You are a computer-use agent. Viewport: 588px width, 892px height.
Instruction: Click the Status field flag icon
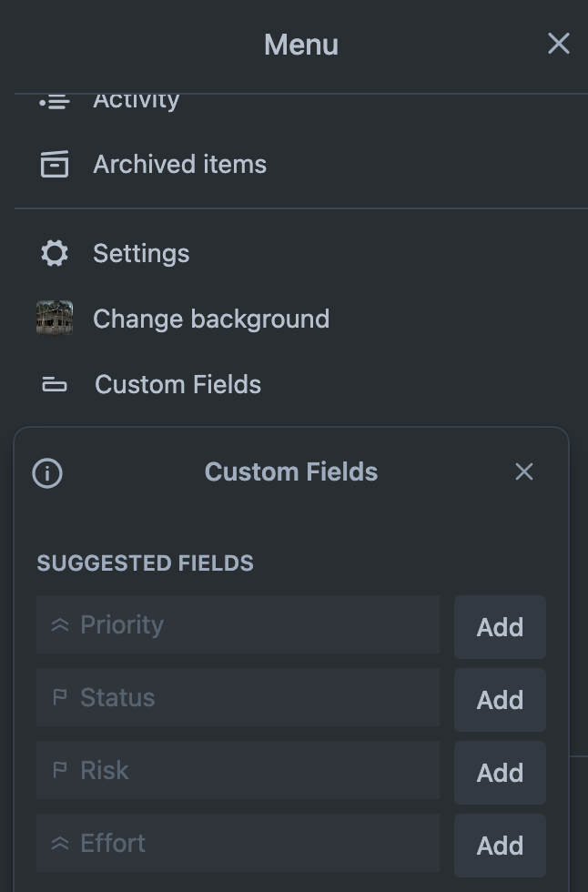[x=60, y=698]
